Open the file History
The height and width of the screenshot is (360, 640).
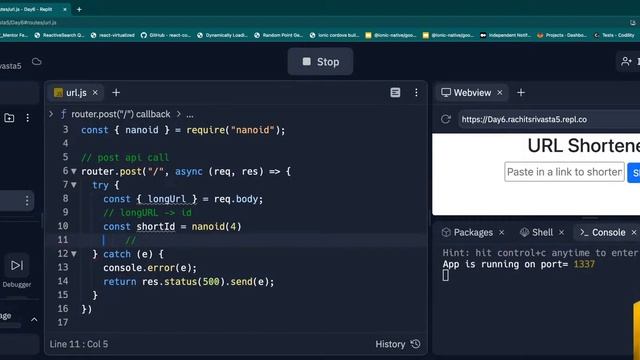[398, 344]
